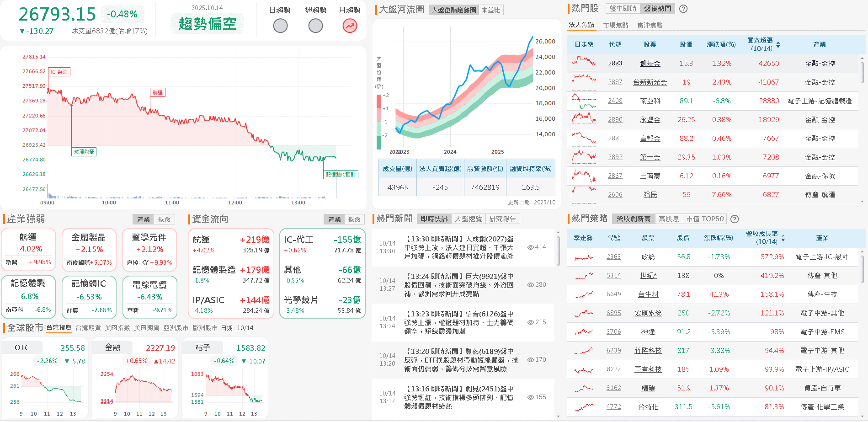Viewport: 868px width, 422px height.
Task: Click the 週趨勢 grey circle indicator
Action: [x=315, y=26]
